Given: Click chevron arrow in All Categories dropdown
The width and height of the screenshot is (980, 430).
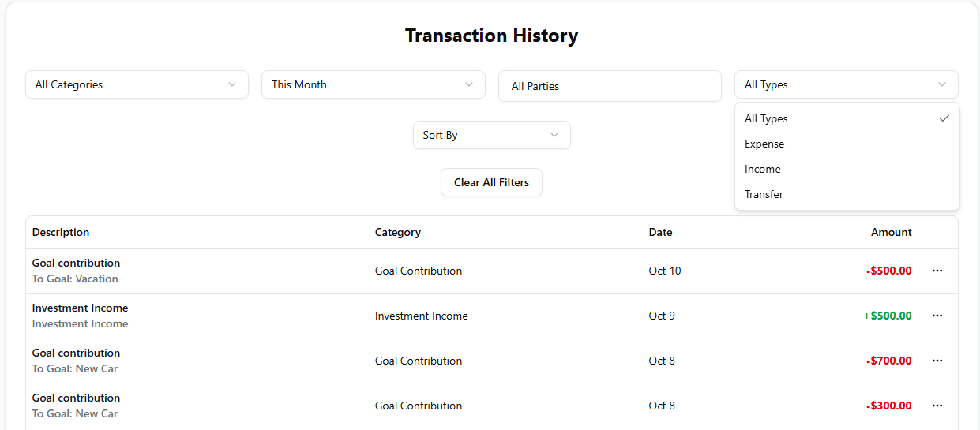Looking at the screenshot, I should (232, 84).
